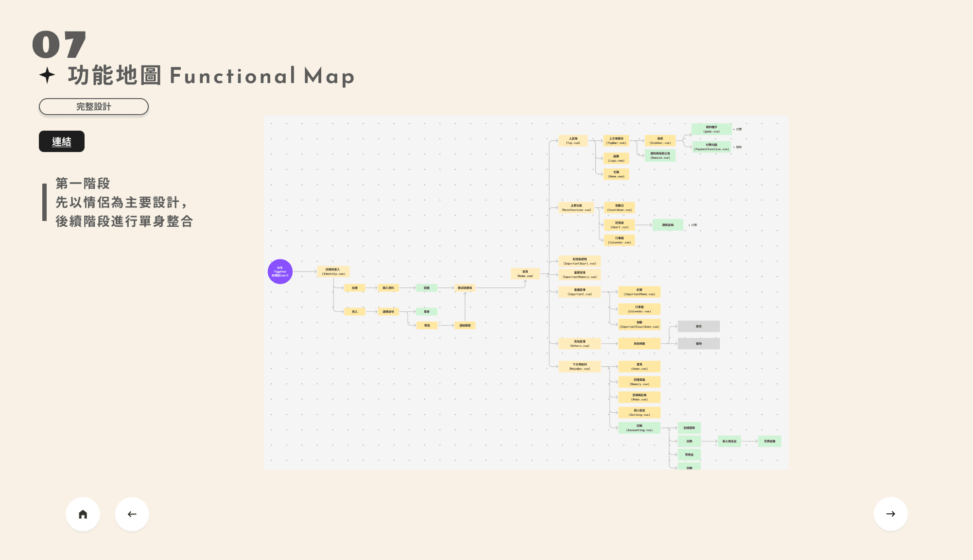
Task: Select the Logo.vue node
Action: pos(616,158)
